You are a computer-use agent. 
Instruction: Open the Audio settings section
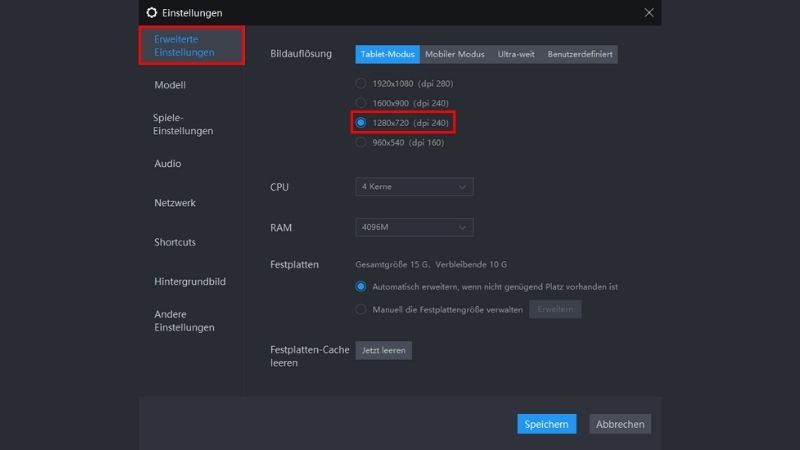tap(167, 163)
